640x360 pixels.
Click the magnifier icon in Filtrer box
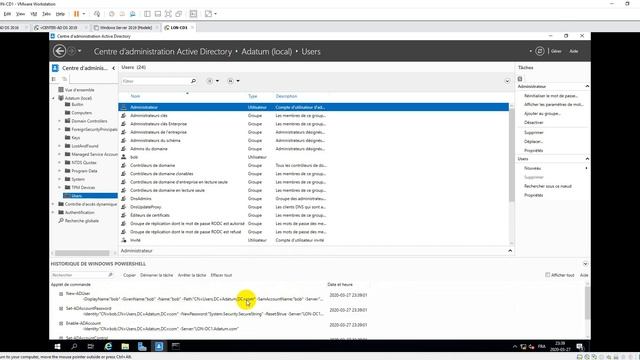(193, 81)
